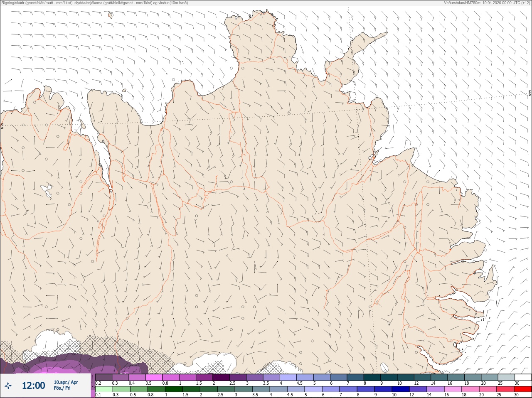
Task: Select the bright red 30 swatch ending lower legend
Action: click(x=522, y=389)
